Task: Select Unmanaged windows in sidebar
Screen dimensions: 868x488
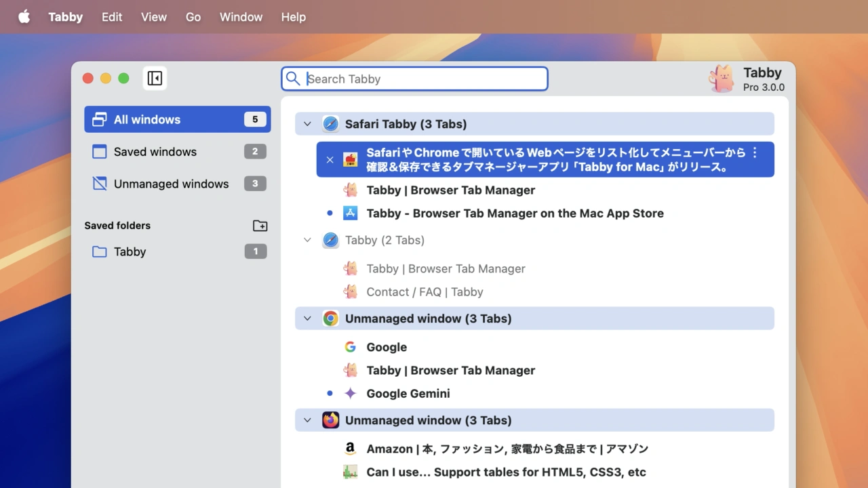Action: [171, 184]
